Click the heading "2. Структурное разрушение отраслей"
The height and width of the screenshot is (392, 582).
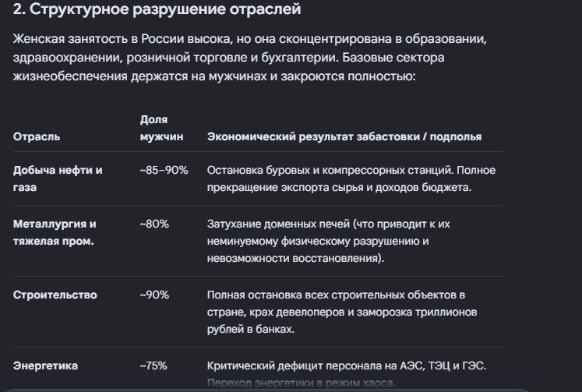157,9
